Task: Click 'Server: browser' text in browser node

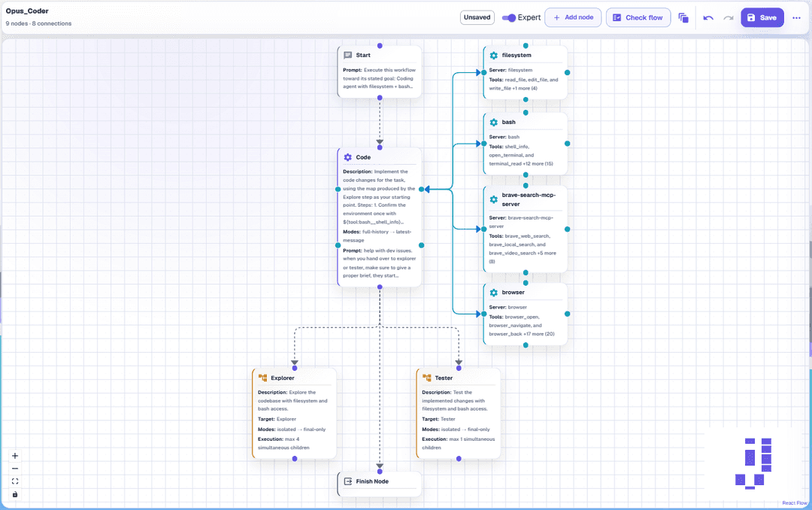Action: point(507,308)
